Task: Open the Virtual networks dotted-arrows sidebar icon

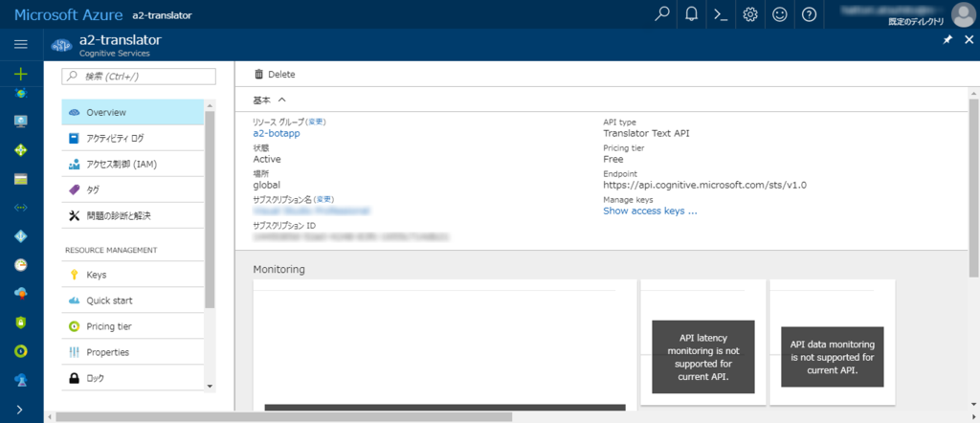Action: [21, 208]
